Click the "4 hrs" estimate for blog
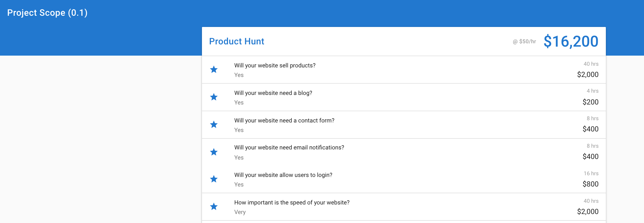This screenshot has width=644, height=223. (x=592, y=91)
